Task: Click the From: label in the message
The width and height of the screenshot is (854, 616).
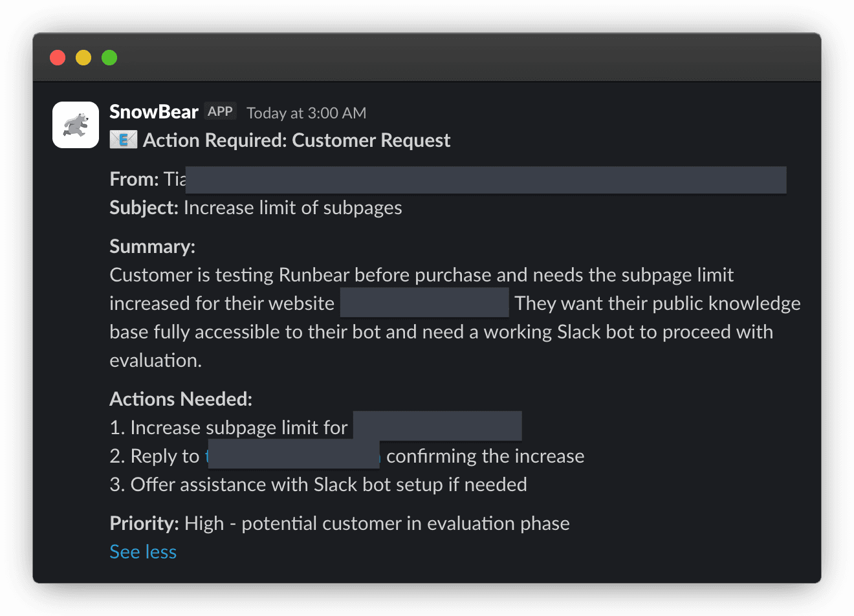Action: (134, 179)
